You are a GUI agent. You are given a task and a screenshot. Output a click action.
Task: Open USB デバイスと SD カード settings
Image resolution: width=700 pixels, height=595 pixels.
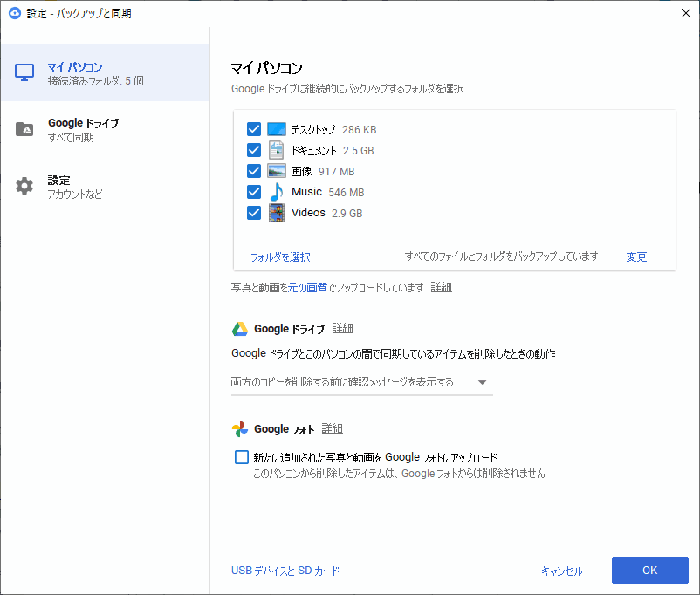tap(285, 571)
